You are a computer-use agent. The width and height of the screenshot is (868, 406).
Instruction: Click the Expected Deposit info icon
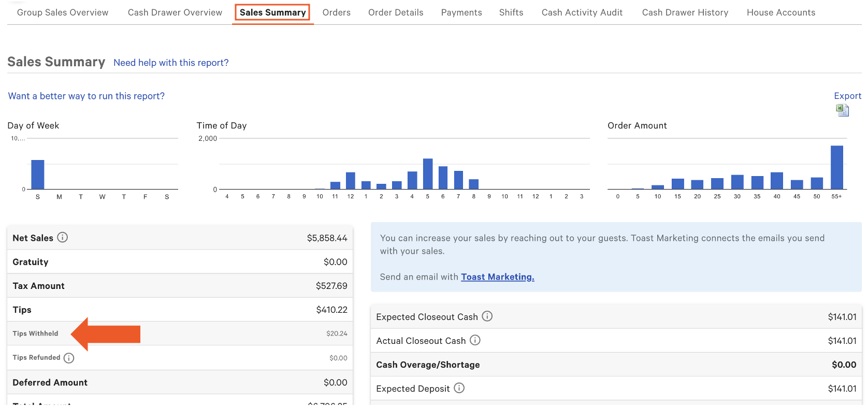pyautogui.click(x=459, y=388)
